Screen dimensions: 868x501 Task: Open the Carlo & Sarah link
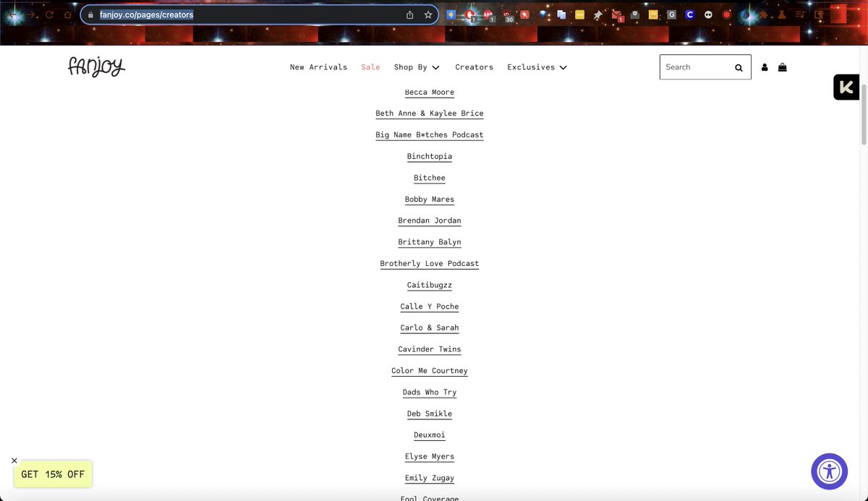pyautogui.click(x=430, y=328)
